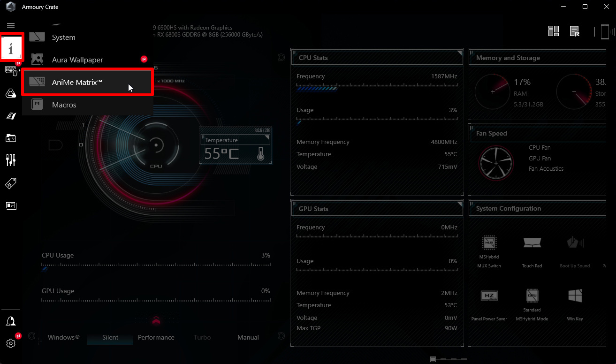This screenshot has width=616, height=364.
Task: Toggle the MUX Switch MSHybrid icon
Action: point(489,243)
